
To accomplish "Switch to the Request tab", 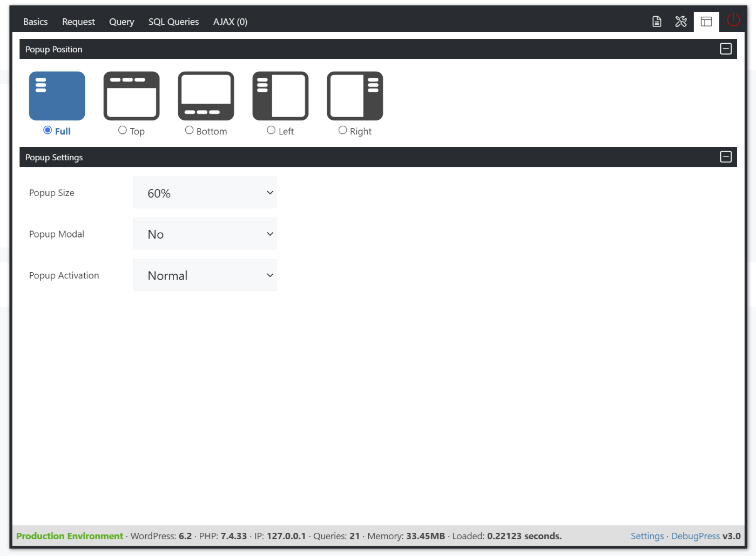I will 78,22.
